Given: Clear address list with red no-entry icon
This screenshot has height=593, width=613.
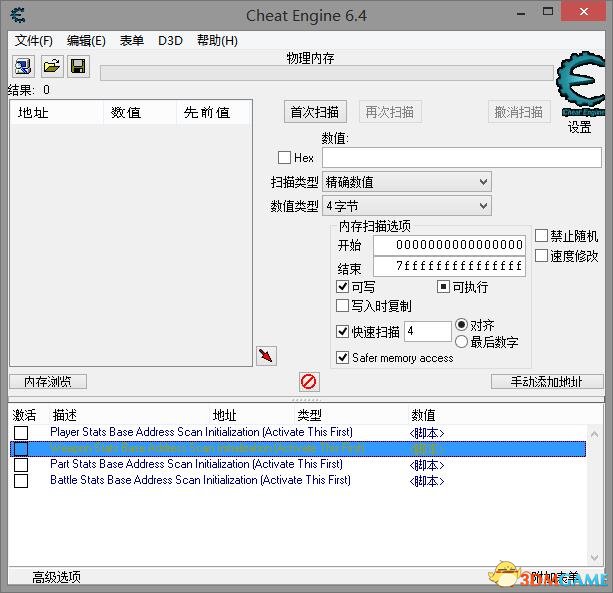Looking at the screenshot, I should [x=309, y=382].
